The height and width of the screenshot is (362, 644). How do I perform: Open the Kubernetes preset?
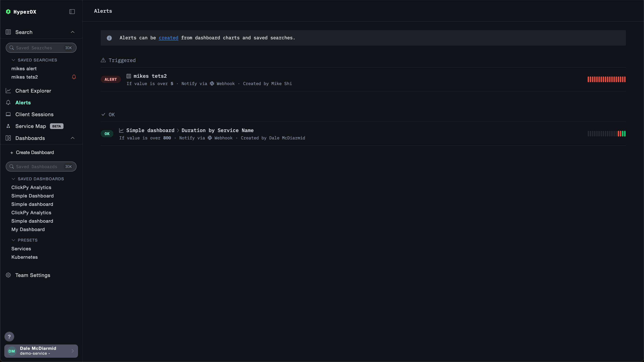click(25, 257)
